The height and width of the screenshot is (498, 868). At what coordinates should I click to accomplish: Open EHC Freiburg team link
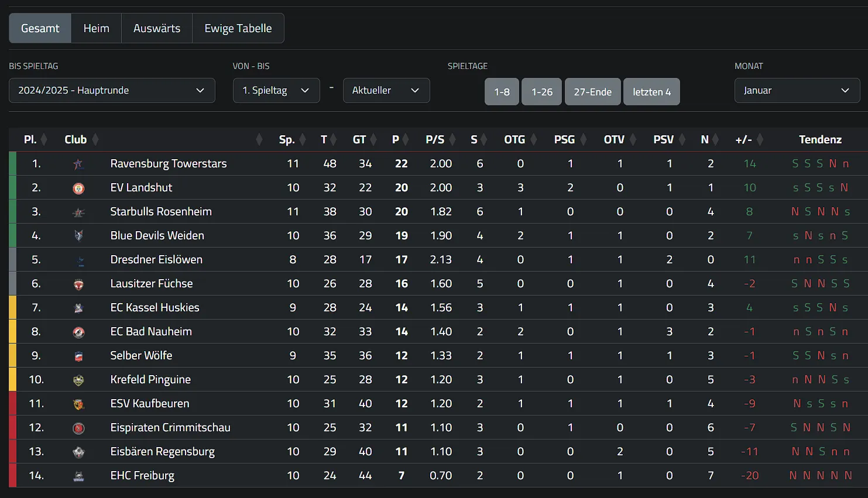pyautogui.click(x=142, y=476)
